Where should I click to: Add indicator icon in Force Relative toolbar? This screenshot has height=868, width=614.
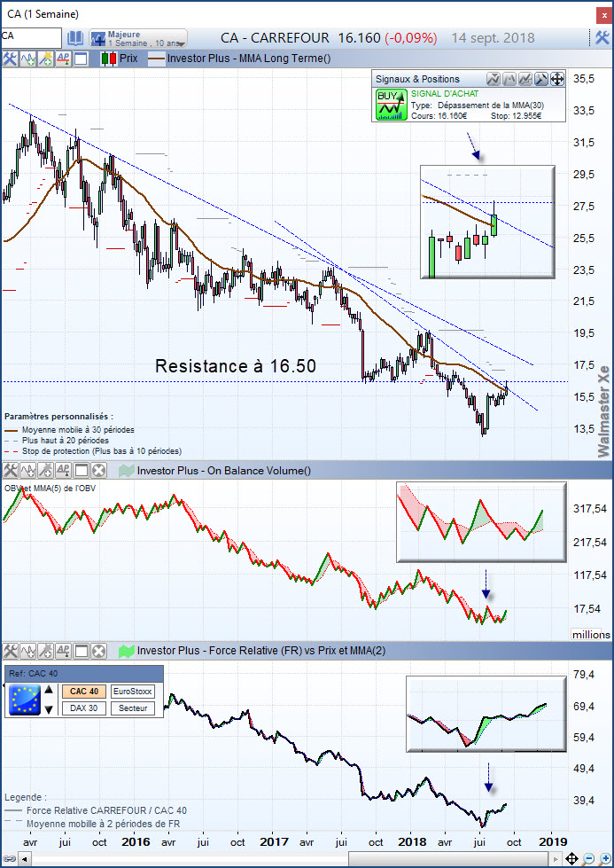click(x=27, y=651)
